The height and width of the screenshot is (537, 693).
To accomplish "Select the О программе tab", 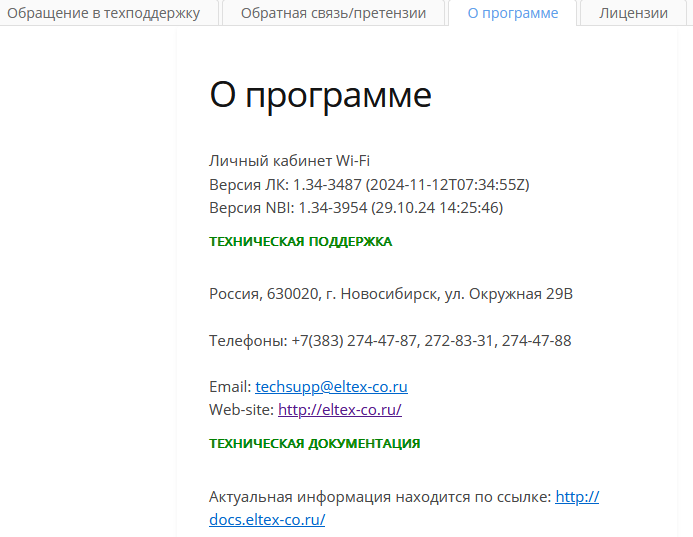I will tap(513, 13).
